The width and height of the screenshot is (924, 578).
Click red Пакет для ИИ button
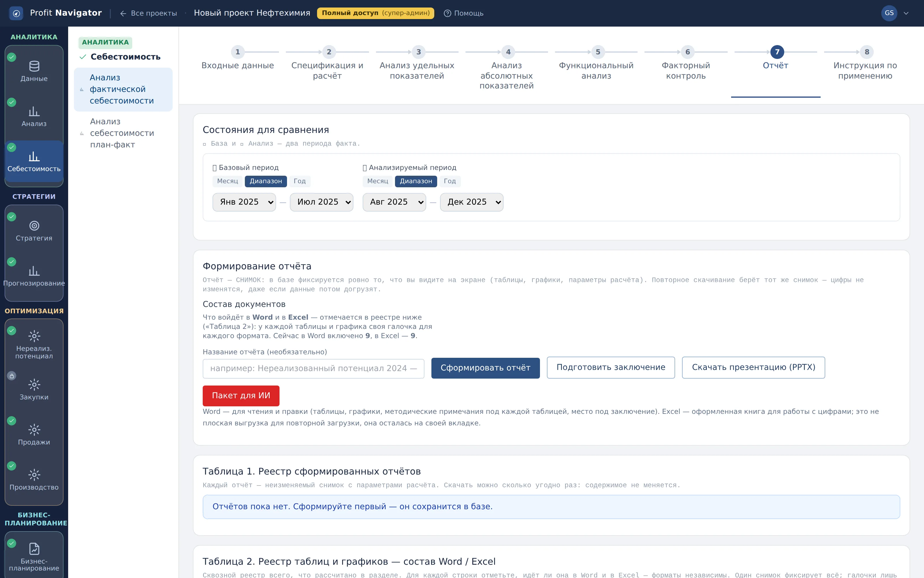point(241,396)
